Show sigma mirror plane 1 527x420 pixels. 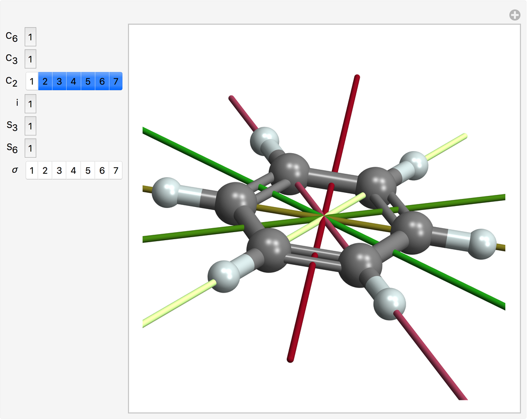tap(32, 171)
